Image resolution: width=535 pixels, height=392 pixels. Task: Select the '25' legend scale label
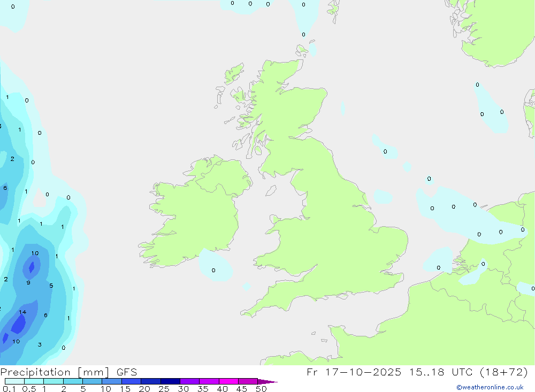tap(164, 389)
